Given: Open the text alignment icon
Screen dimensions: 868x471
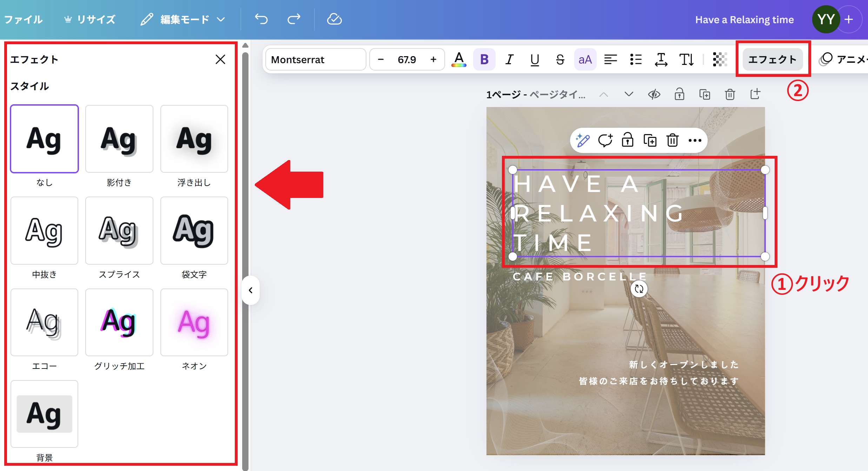Looking at the screenshot, I should point(610,60).
